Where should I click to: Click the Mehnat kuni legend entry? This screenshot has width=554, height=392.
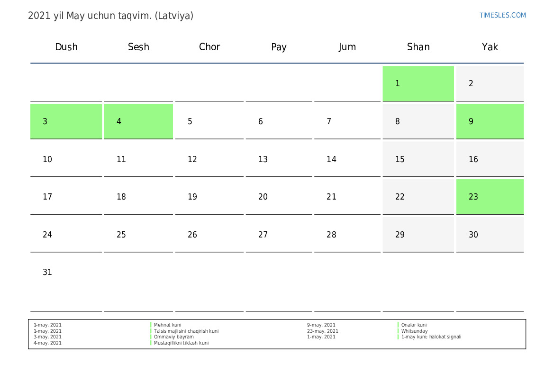click(x=167, y=325)
